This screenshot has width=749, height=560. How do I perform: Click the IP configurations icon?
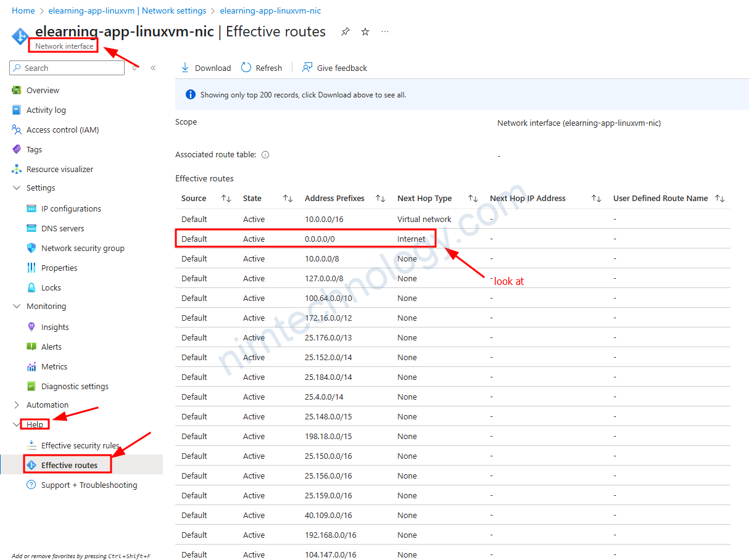pyautogui.click(x=31, y=208)
